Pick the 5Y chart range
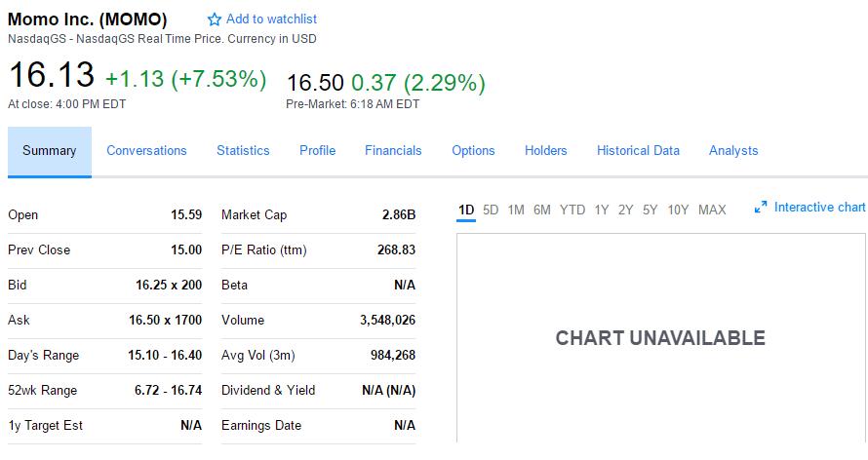 [x=650, y=210]
